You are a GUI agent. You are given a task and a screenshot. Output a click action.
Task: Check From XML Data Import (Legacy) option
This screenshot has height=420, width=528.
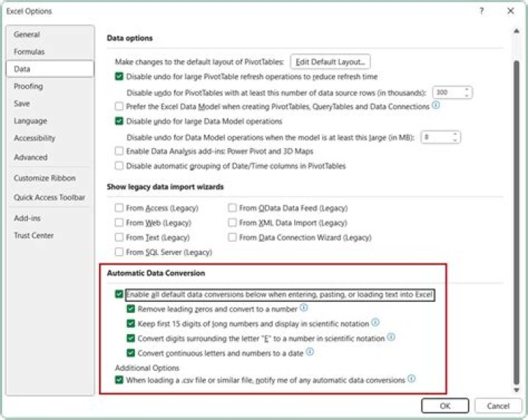click(x=232, y=222)
